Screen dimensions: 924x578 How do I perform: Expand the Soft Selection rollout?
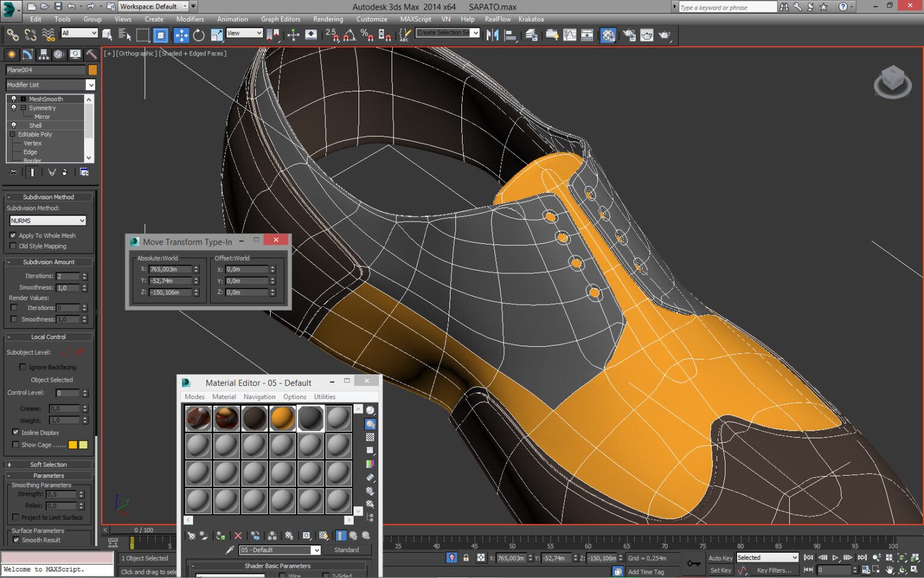(49, 464)
